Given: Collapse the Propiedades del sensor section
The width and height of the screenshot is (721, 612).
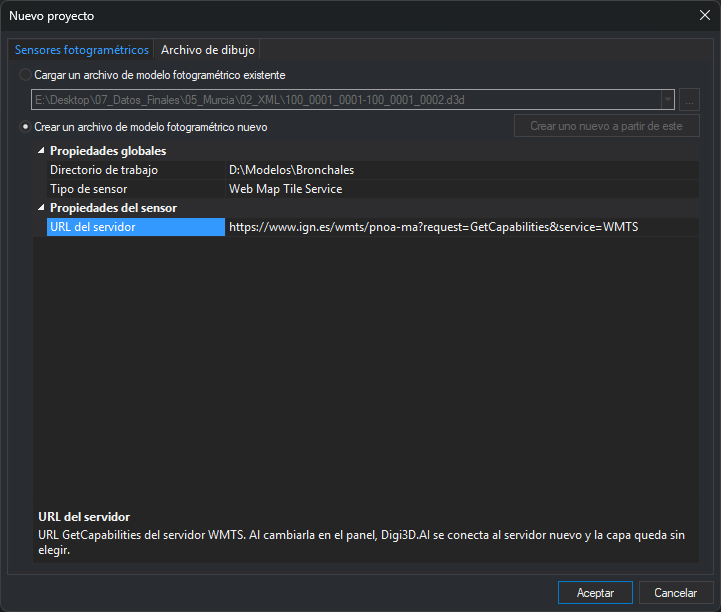Looking at the screenshot, I should tap(41, 208).
